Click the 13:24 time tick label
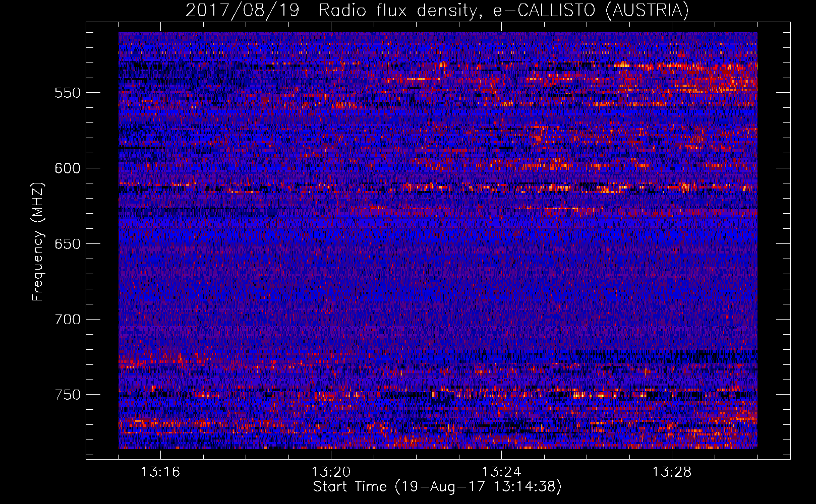Viewport: 816px width, 504px height. click(x=501, y=472)
